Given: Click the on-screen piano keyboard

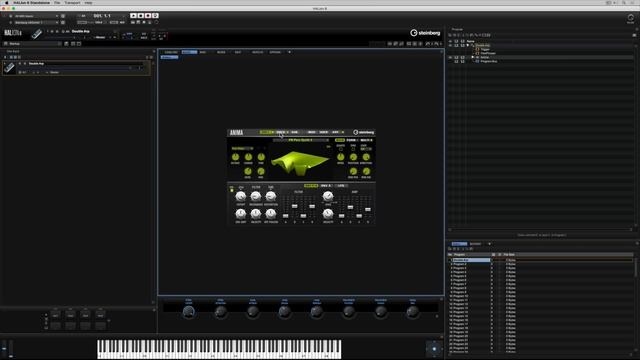Looking at the screenshot, I should (219, 349).
